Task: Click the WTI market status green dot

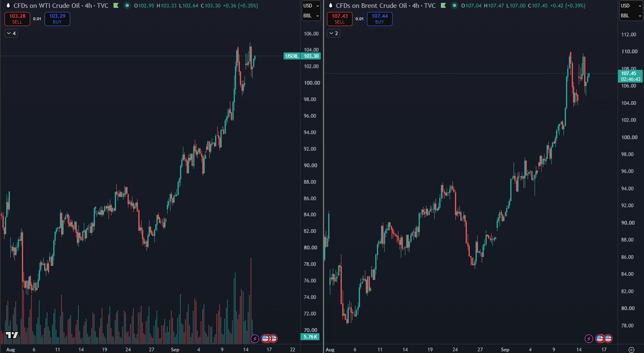Action: point(127,6)
